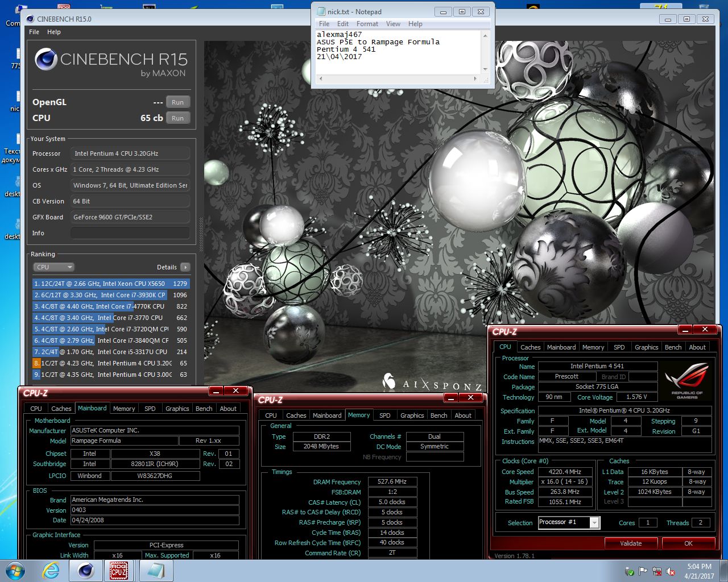Click the BIOS Date value 04/24/2008
This screenshot has width=728, height=582.
155,520
